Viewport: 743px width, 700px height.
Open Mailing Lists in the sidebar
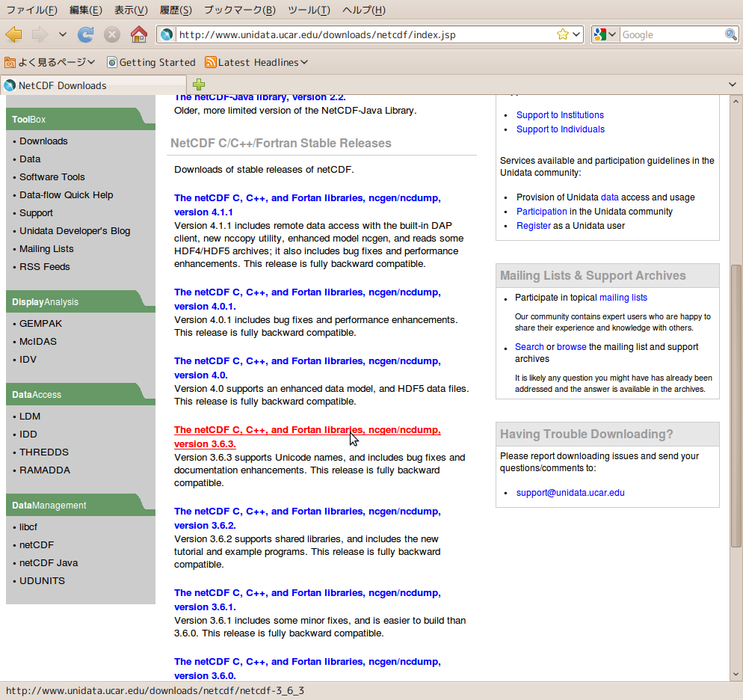click(46, 249)
